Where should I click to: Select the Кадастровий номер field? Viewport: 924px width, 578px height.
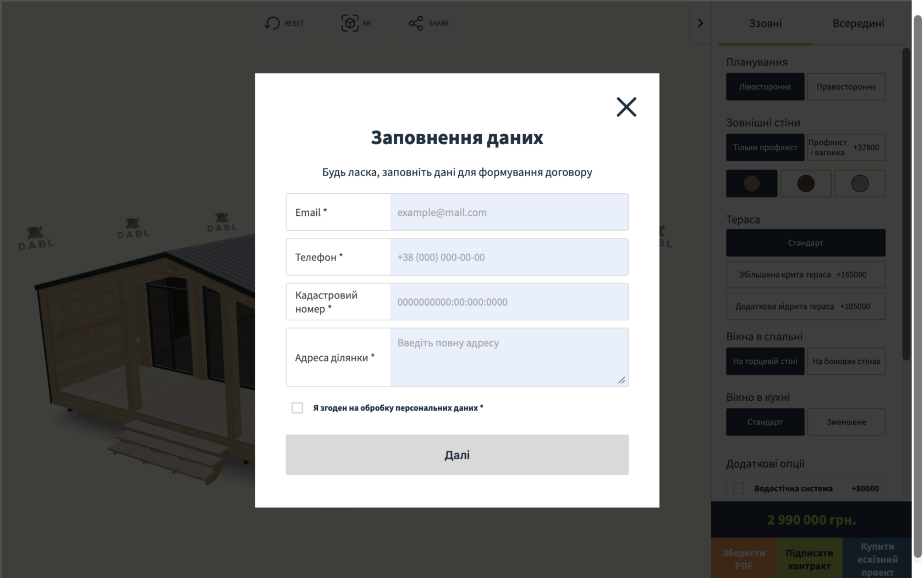(x=509, y=302)
